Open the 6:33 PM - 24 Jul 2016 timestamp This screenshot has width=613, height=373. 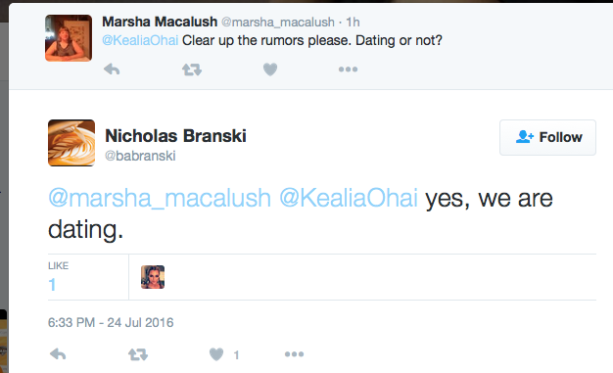coord(111,323)
